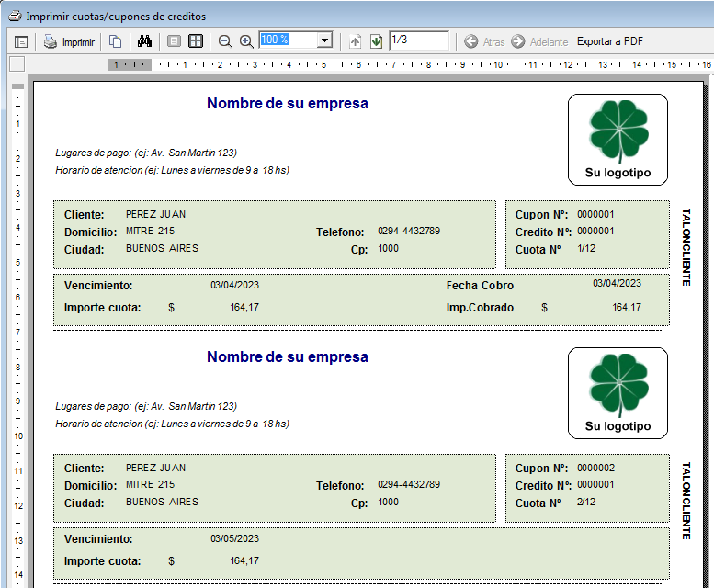The width and height of the screenshot is (714, 588).
Task: Click the second coupon's clover logo
Action: 618,385
